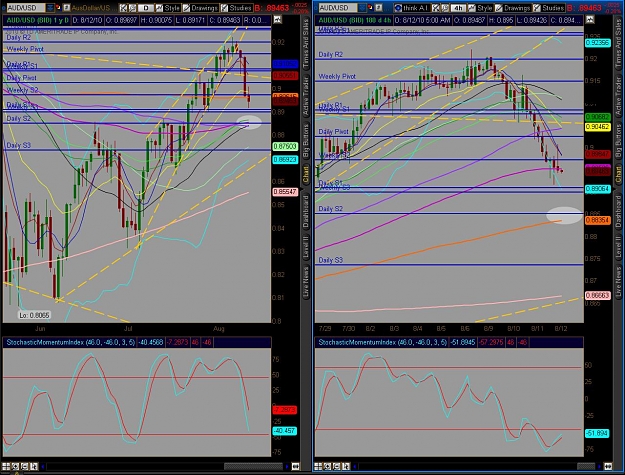Click scroll-right arrow on left chart scrollbar
625x475 pixels.
[x=287, y=466]
